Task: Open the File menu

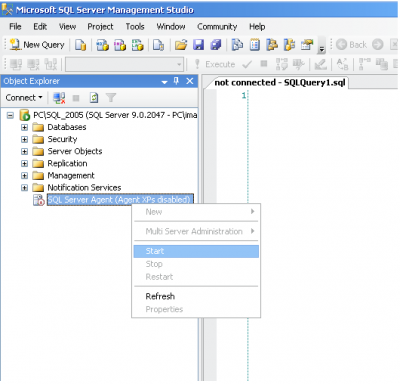Action: 15,27
